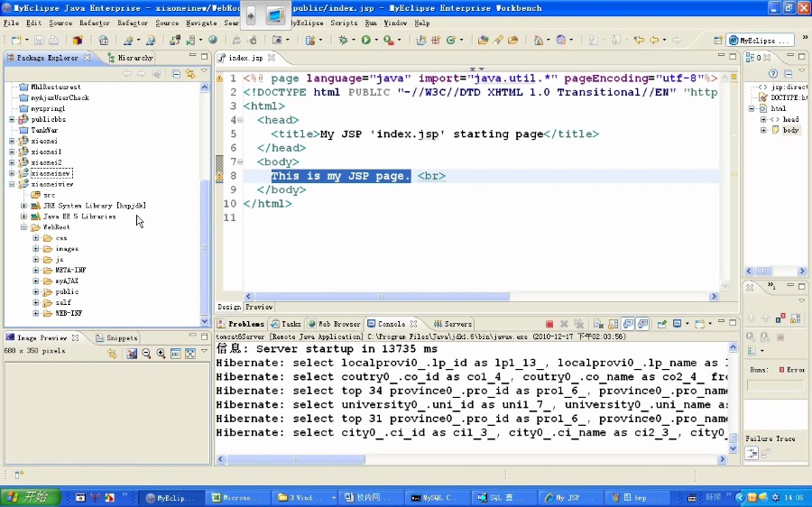Click the Pin Console icon
This screenshot has width=812, height=507.
point(661,324)
